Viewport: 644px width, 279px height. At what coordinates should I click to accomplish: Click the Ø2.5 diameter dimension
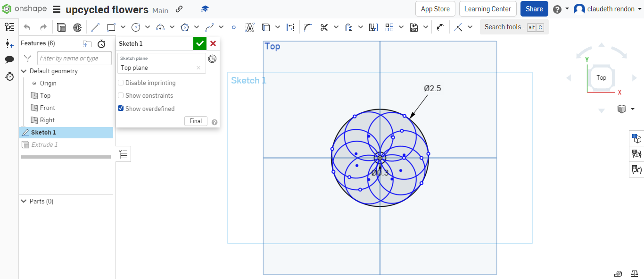pyautogui.click(x=432, y=88)
